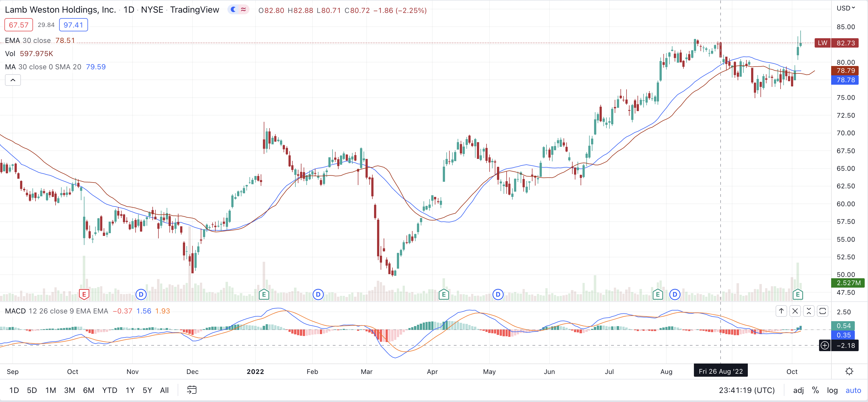The width and height of the screenshot is (868, 402).
Task: Click the blue dividend D marker near February
Action: pyautogui.click(x=318, y=294)
